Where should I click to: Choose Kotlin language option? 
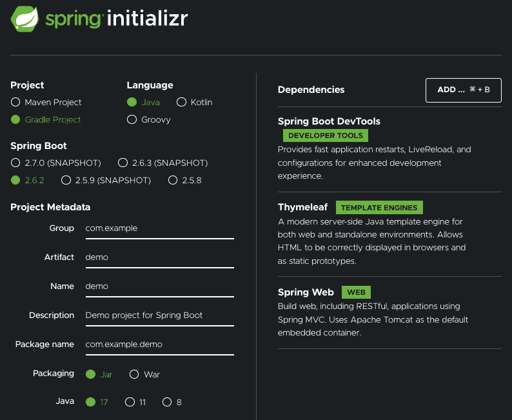point(181,102)
